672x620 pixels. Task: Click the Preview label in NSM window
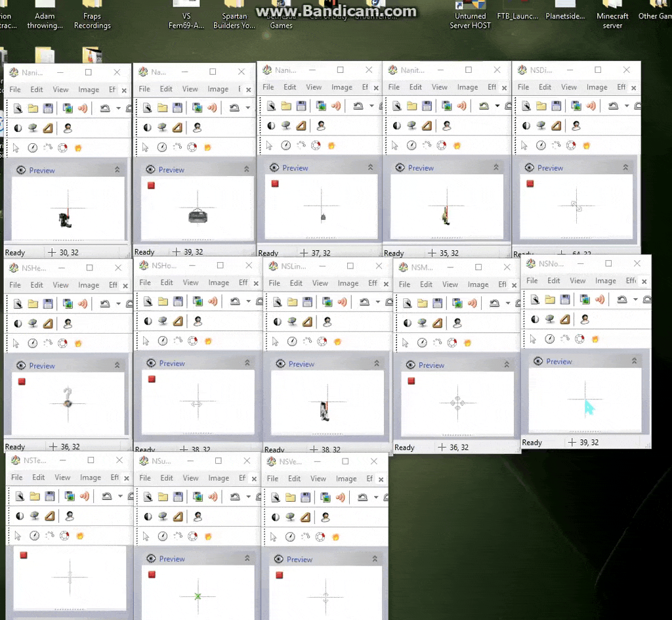[x=431, y=365]
